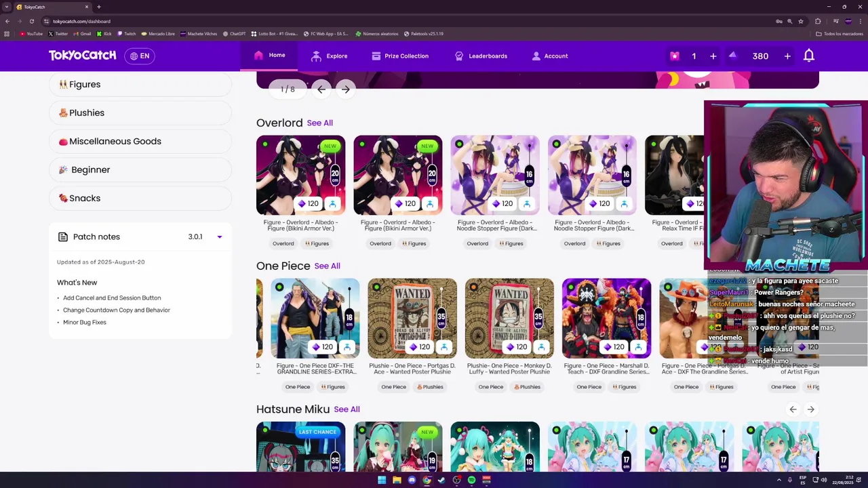Add points with the plus beside 380
The height and width of the screenshot is (488, 868).
click(787, 56)
